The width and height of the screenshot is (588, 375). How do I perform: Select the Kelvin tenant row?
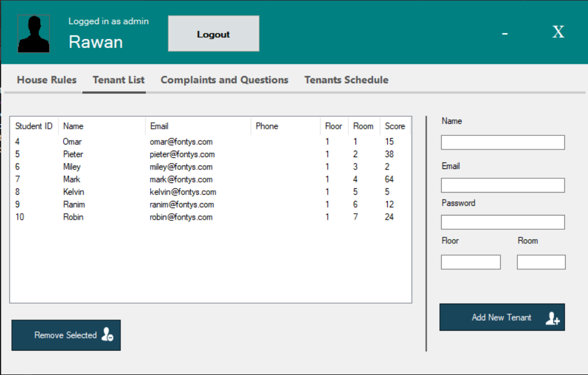[x=210, y=192]
